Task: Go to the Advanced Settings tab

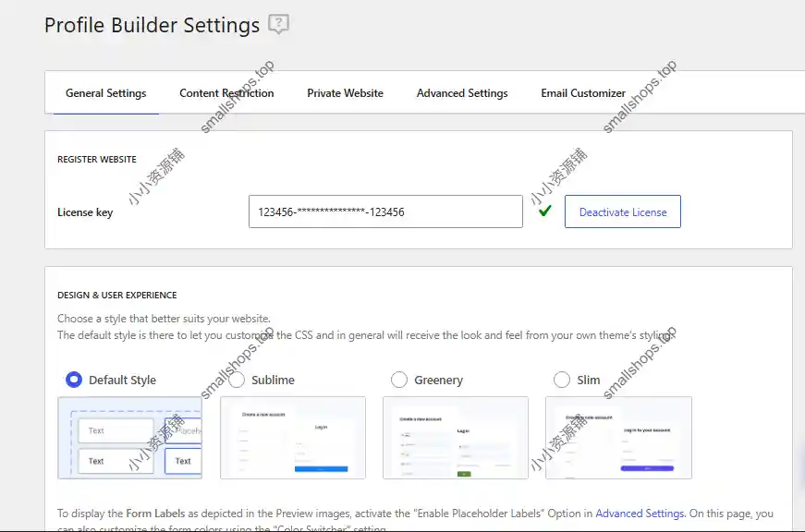Action: point(462,93)
